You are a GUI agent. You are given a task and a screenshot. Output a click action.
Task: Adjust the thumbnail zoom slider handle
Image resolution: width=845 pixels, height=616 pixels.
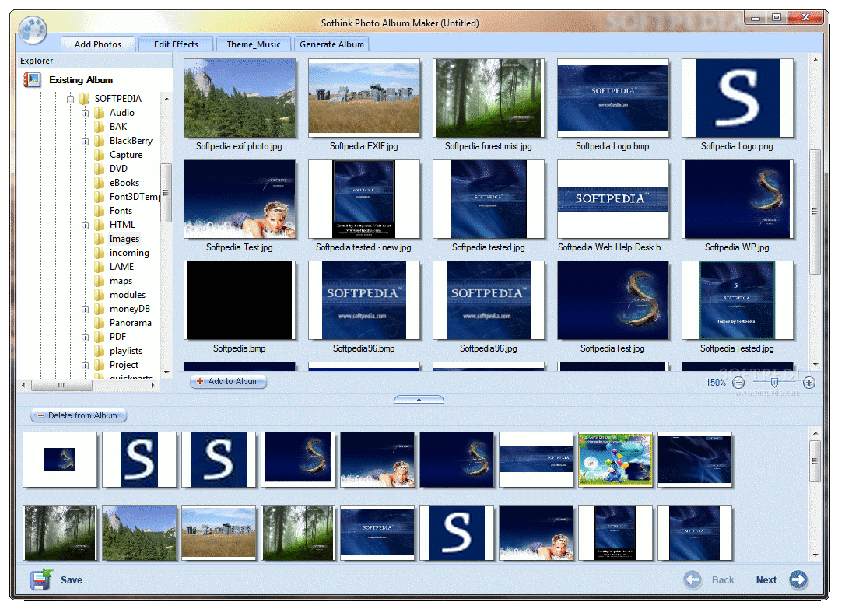[774, 383]
